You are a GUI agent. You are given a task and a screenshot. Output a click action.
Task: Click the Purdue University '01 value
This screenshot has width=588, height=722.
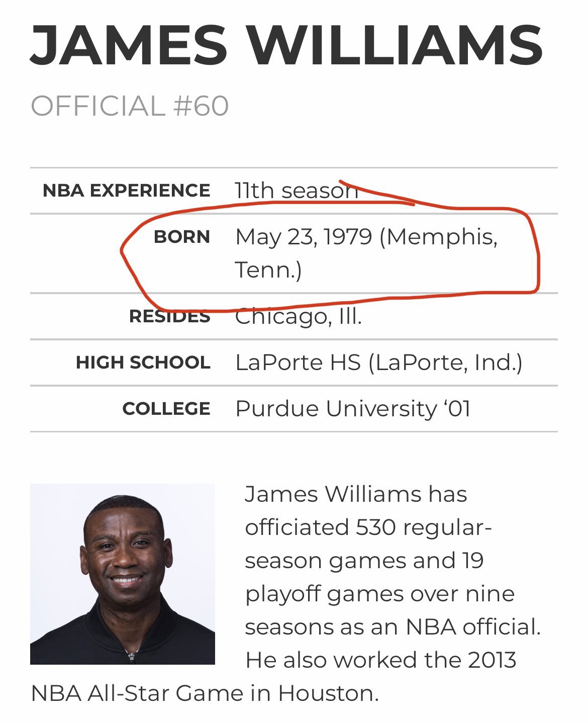pyautogui.click(x=353, y=409)
